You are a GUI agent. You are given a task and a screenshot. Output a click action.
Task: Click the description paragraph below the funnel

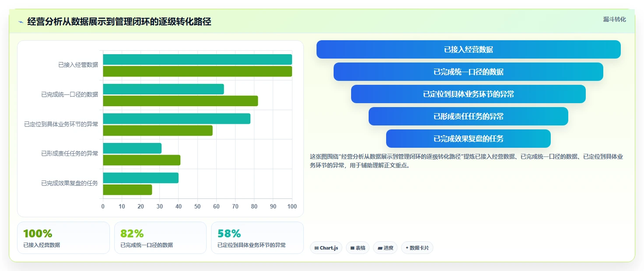[x=466, y=161]
